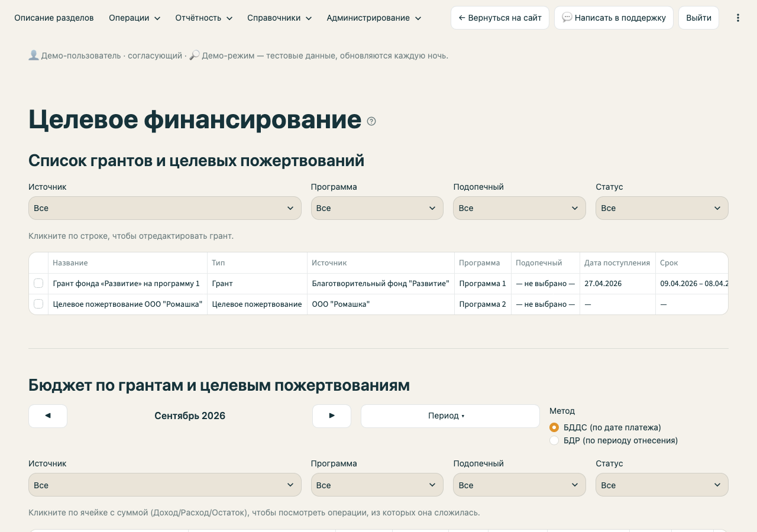Click Целевое пожертвование ООО "Ромашка" name cell

click(x=128, y=304)
